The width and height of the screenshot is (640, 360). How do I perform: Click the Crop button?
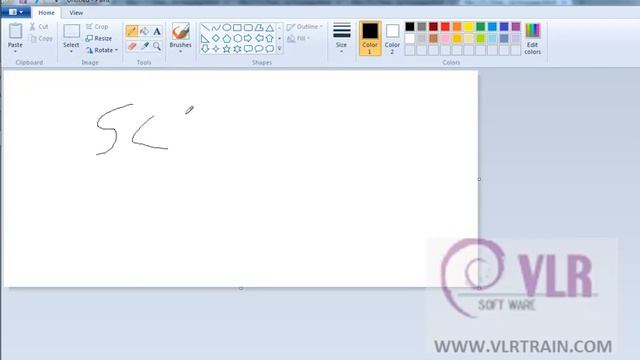pos(97,27)
